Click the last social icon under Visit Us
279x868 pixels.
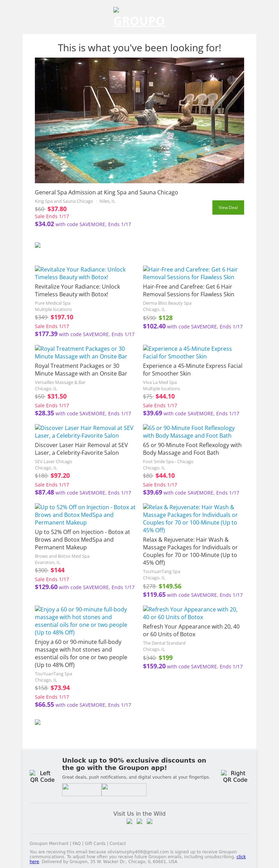point(150,821)
